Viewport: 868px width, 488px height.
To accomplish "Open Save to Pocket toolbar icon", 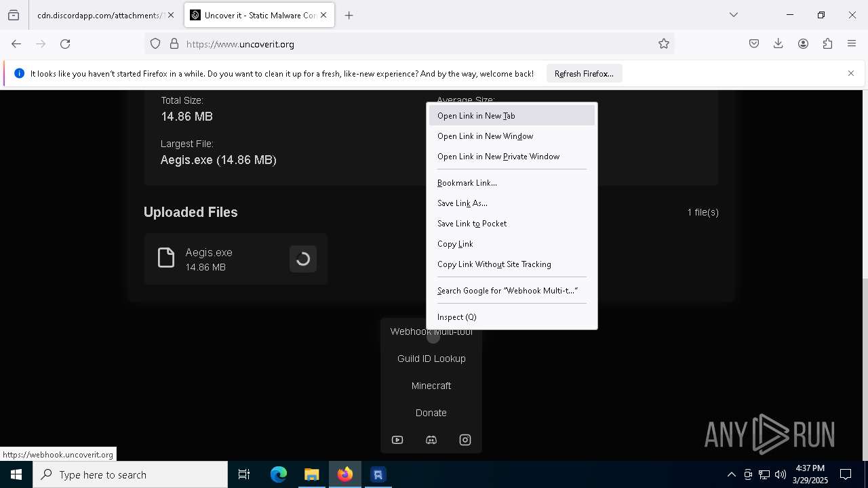I will [x=754, y=44].
